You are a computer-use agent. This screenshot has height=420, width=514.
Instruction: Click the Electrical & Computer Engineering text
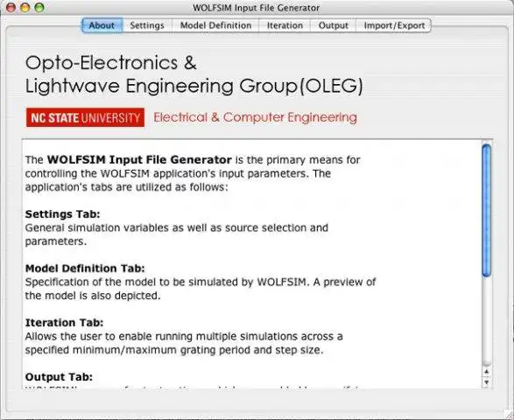256,117
